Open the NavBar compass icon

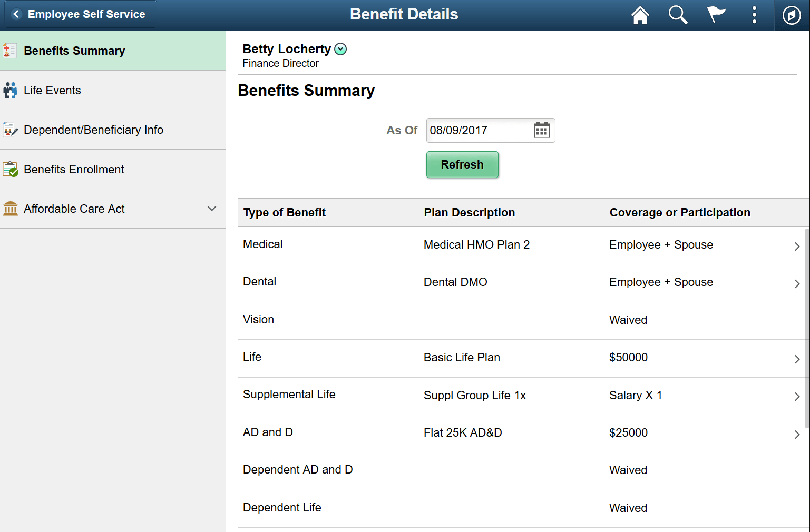791,15
